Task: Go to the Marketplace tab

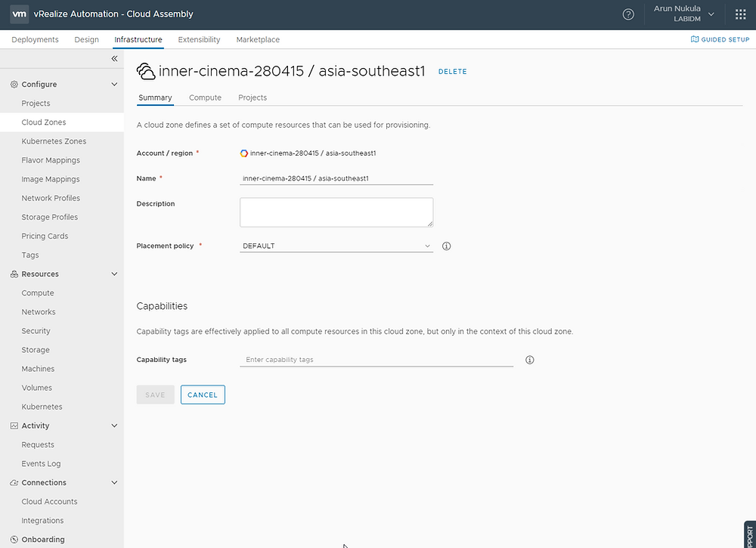Action: point(258,39)
